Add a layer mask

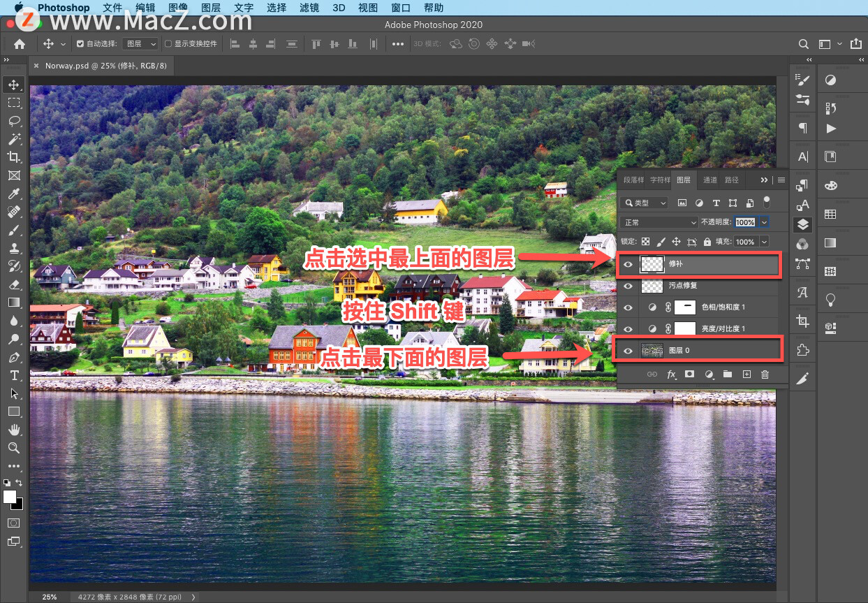[690, 375]
